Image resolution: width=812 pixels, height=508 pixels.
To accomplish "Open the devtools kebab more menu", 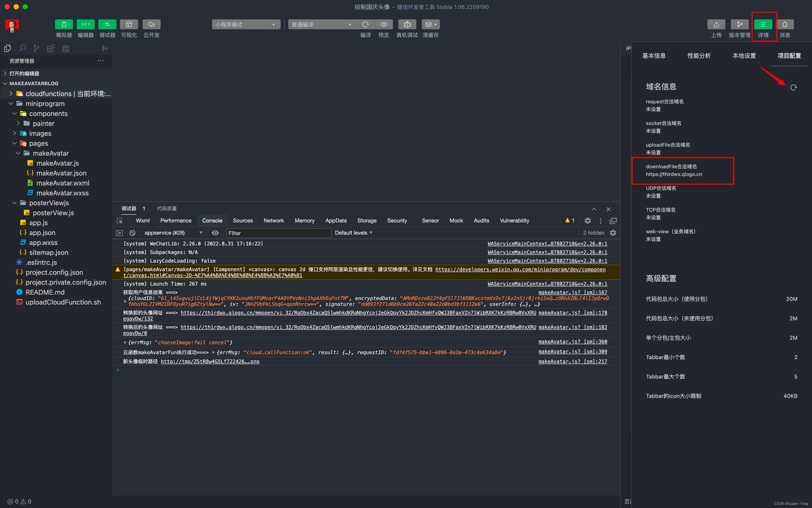I will pyautogui.click(x=601, y=221).
